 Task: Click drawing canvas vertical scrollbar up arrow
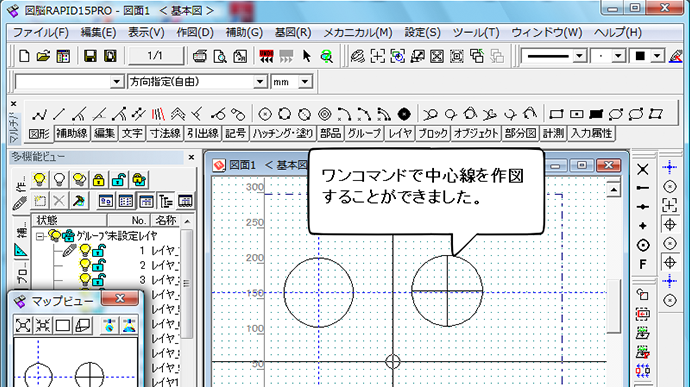(613, 190)
